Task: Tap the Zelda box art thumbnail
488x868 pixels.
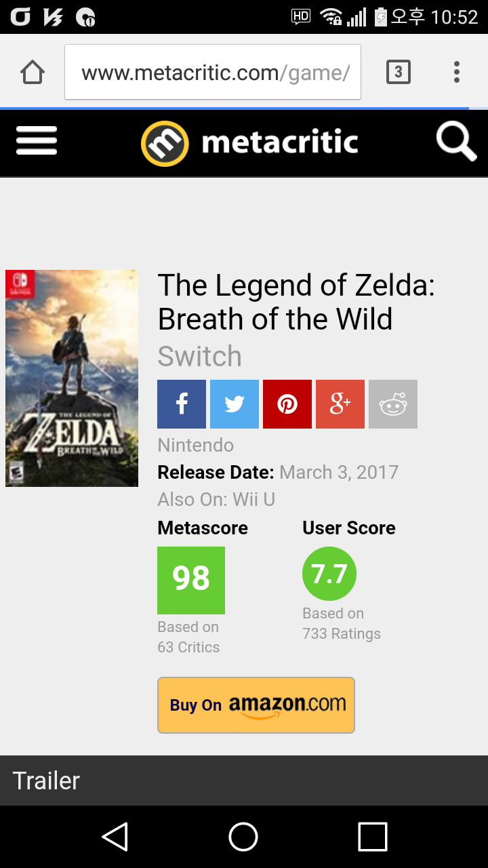Action: coord(72,378)
